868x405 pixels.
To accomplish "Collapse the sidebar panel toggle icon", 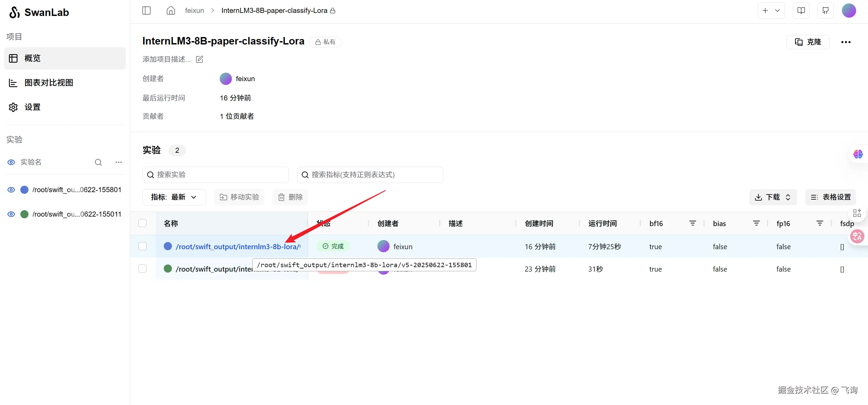I will (x=146, y=11).
